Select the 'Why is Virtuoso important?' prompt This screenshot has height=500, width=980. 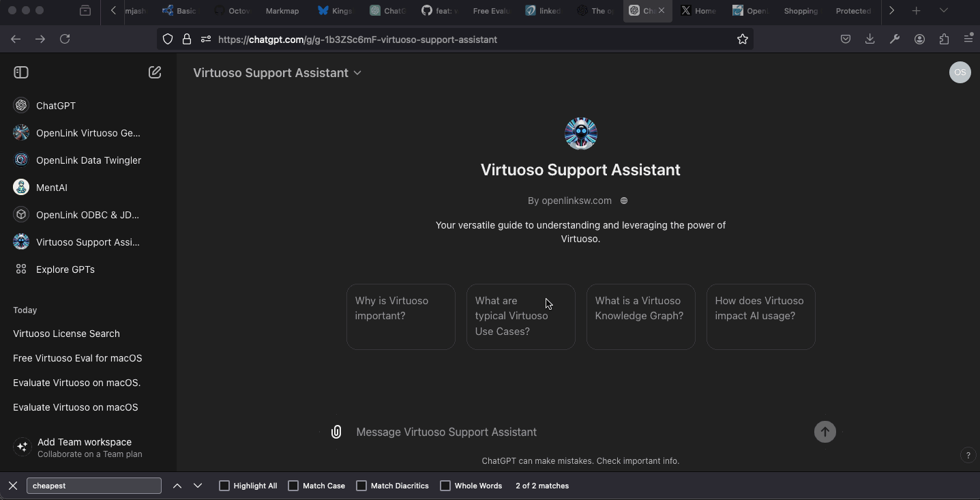[400, 317]
